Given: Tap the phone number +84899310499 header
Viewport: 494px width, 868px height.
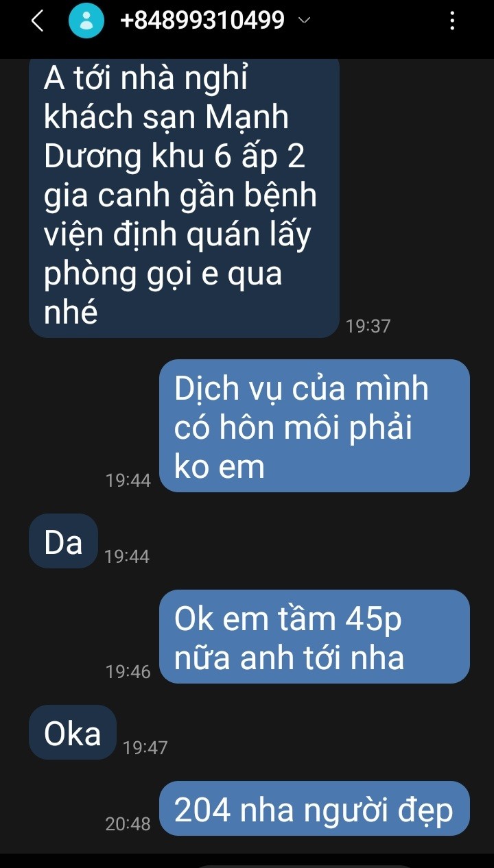Looking at the screenshot, I should coord(202,21).
